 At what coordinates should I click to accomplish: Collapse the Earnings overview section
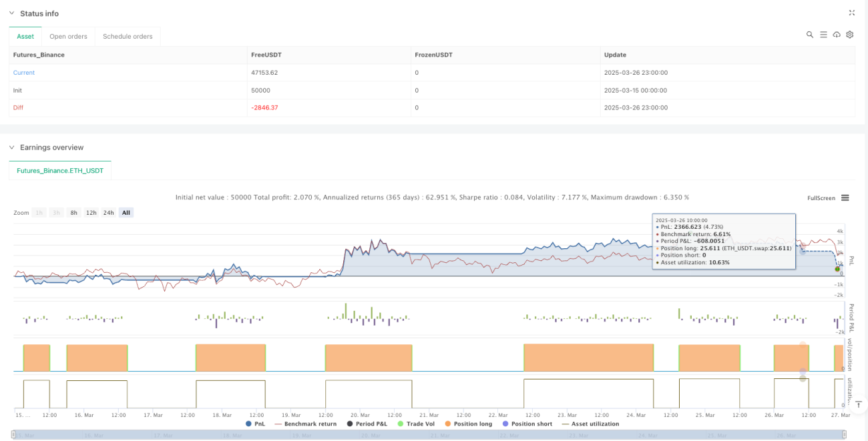pos(11,147)
